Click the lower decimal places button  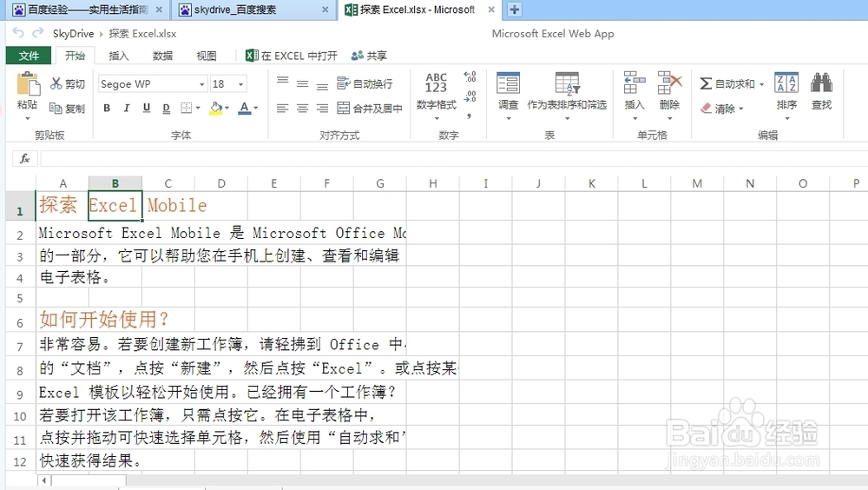pyautogui.click(x=470, y=96)
